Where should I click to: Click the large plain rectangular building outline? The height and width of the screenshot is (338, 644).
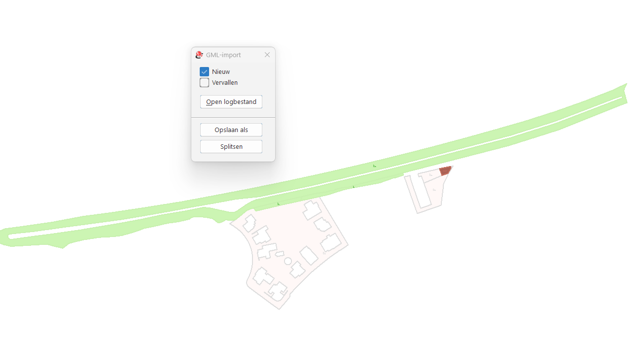click(x=309, y=256)
